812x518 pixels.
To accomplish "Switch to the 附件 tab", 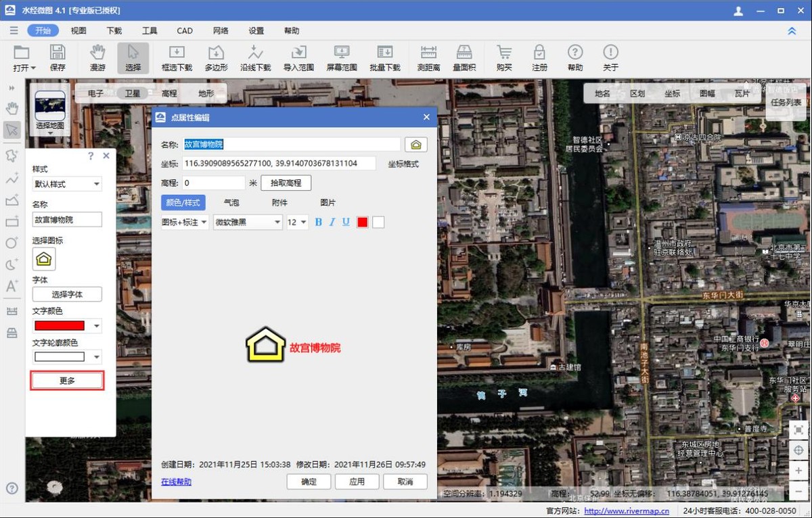I will (279, 202).
